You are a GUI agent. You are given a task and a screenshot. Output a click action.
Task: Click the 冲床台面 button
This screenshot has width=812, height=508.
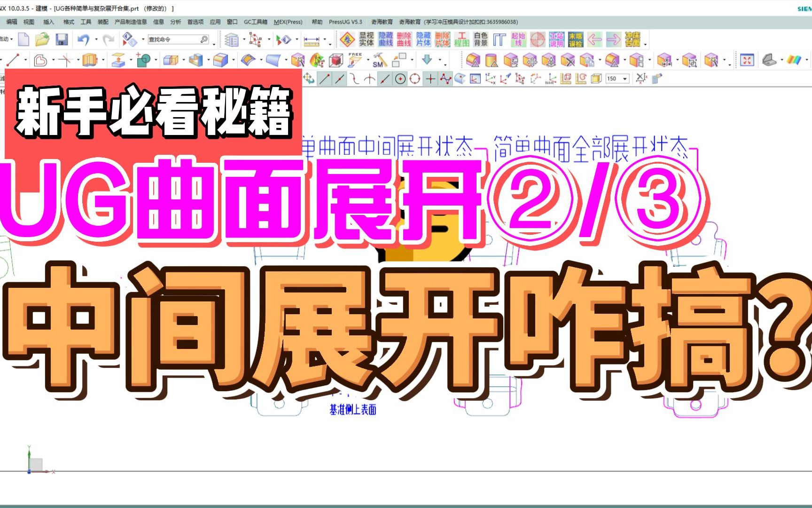[x=632, y=39]
